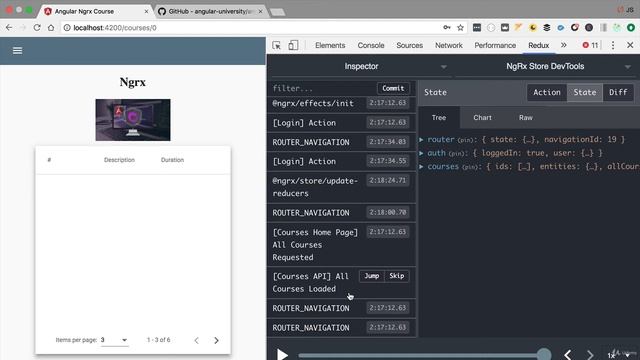Screen dimensions: 640x360
Task: Open the Performance tab
Action: pyautogui.click(x=495, y=45)
